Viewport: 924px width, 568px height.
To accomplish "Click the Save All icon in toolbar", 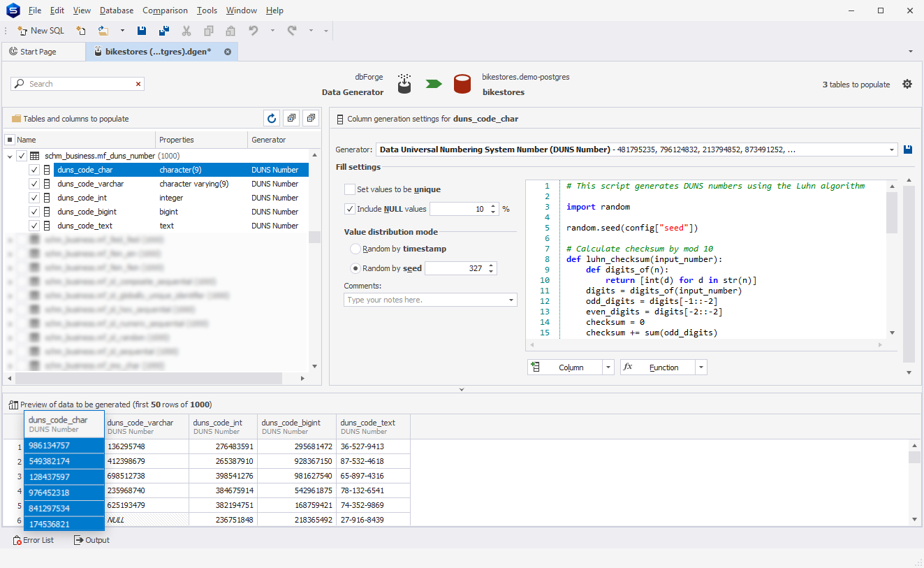I will click(164, 31).
